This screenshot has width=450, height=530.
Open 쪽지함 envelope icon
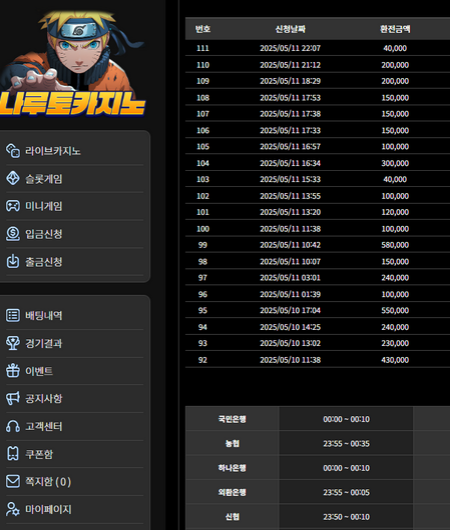13,481
